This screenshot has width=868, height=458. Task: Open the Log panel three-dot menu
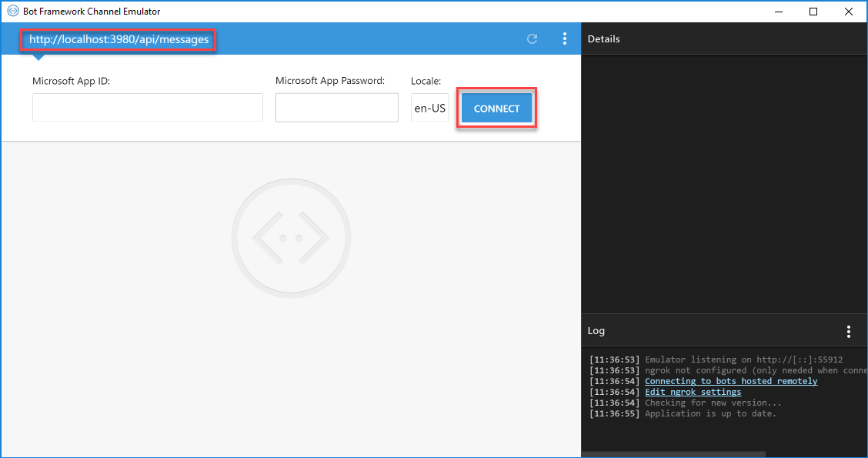(849, 331)
